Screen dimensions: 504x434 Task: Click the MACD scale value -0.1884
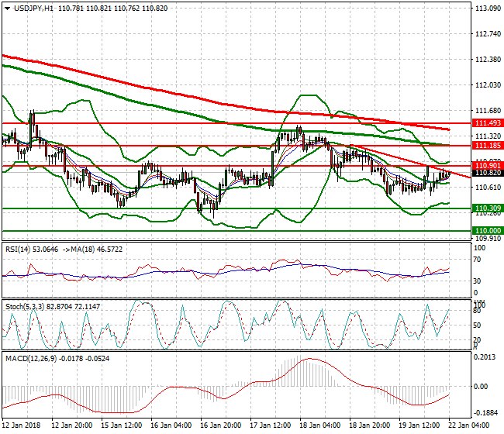(x=484, y=413)
